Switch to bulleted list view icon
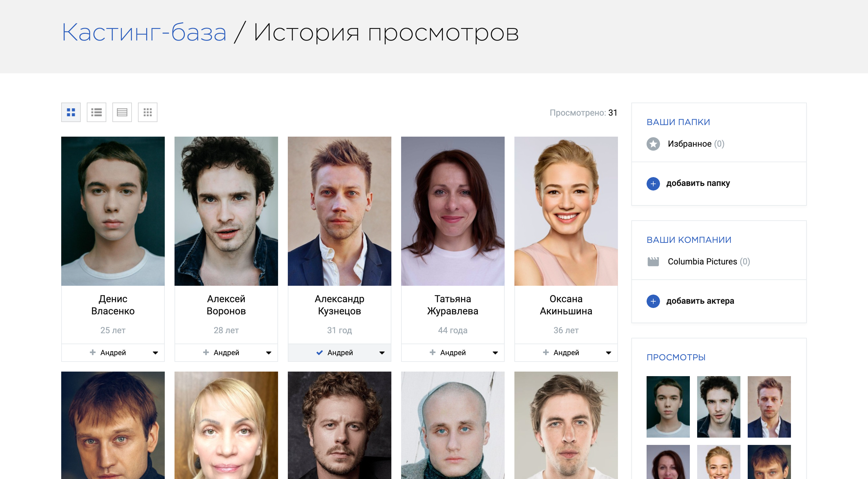This screenshot has width=868, height=479. pos(96,112)
